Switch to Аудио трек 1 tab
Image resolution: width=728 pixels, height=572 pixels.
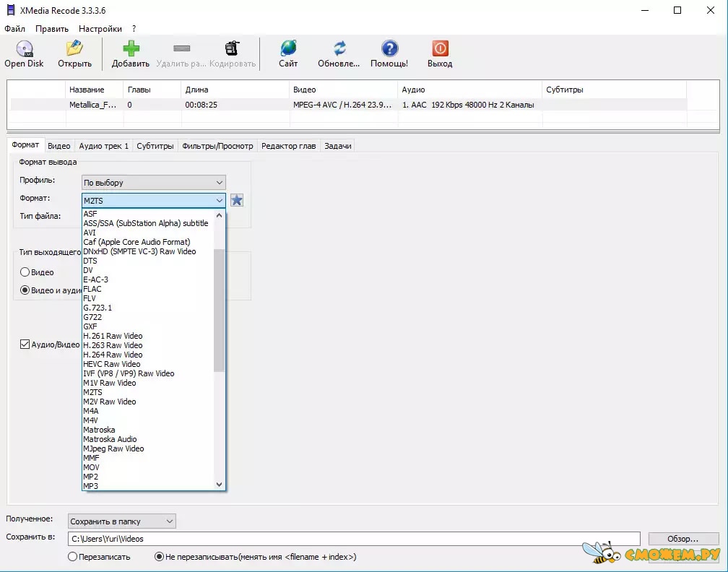[103, 146]
